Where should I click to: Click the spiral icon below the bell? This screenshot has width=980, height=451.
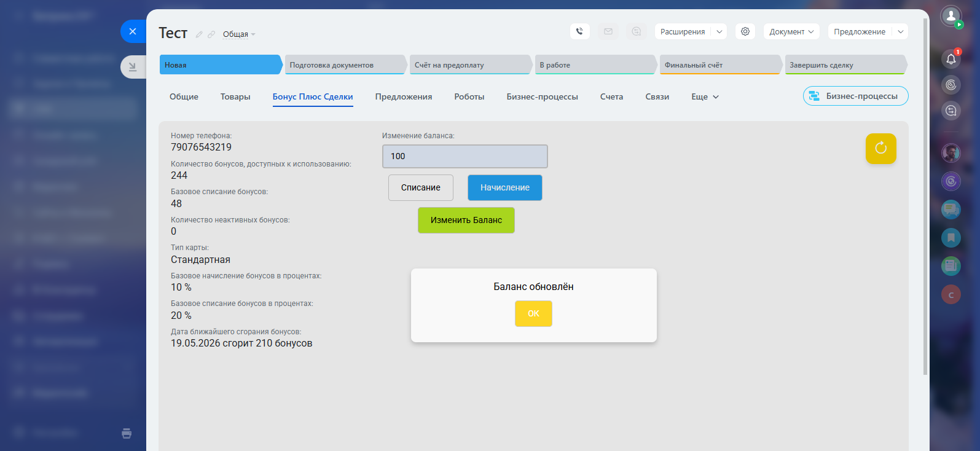coord(951,85)
